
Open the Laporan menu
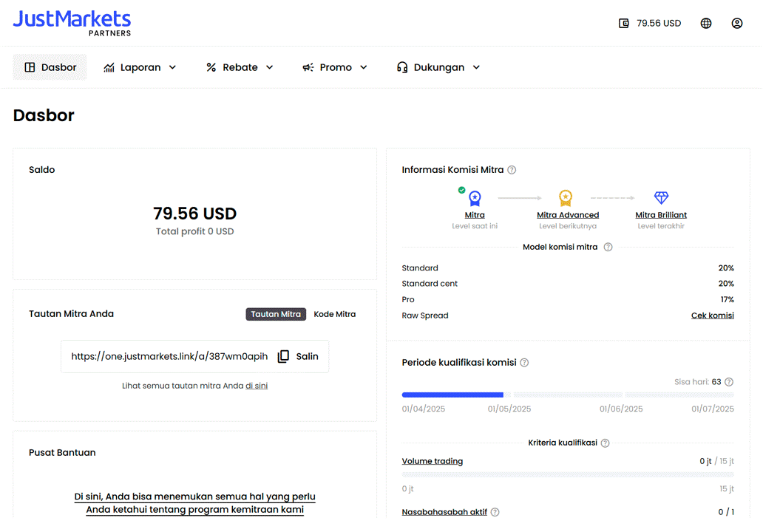[140, 67]
